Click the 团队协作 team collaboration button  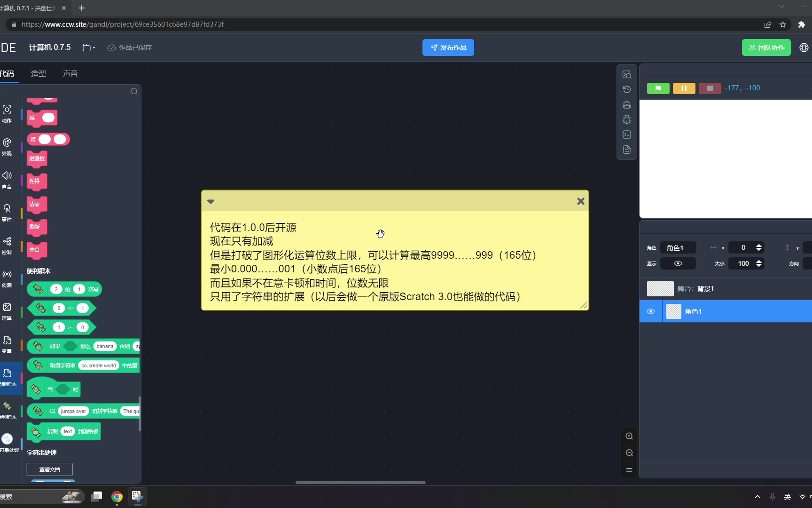[766, 48]
